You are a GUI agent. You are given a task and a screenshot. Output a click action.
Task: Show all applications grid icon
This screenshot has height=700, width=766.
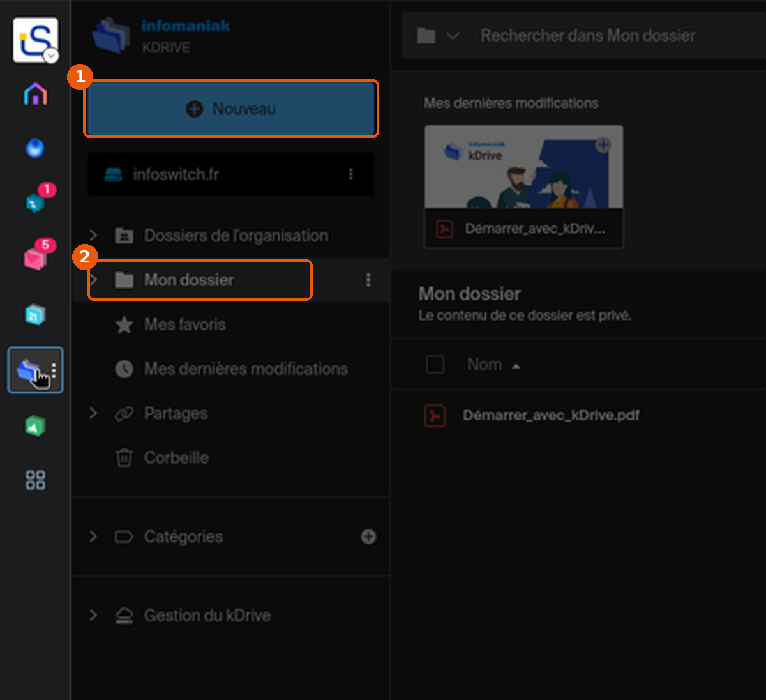tap(35, 480)
